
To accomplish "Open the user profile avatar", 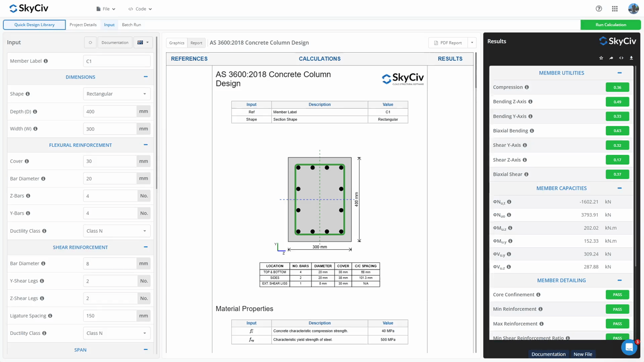I will tap(633, 9).
